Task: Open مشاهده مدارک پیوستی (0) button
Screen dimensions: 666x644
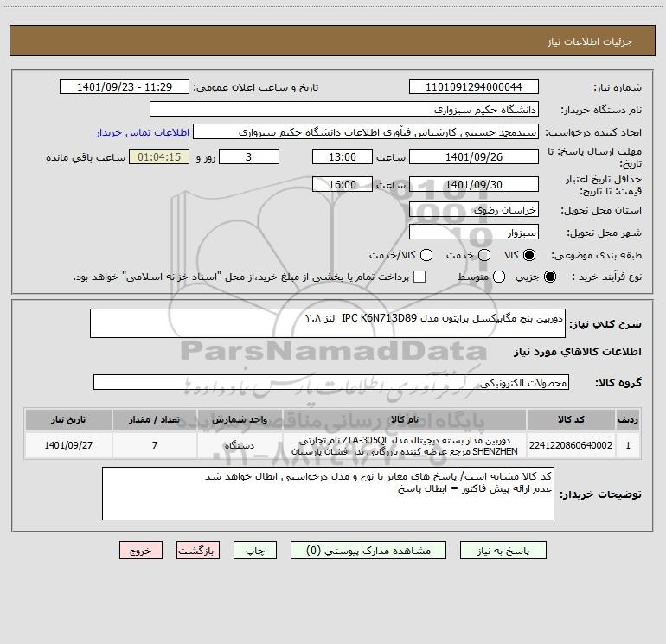Action: pos(368,551)
